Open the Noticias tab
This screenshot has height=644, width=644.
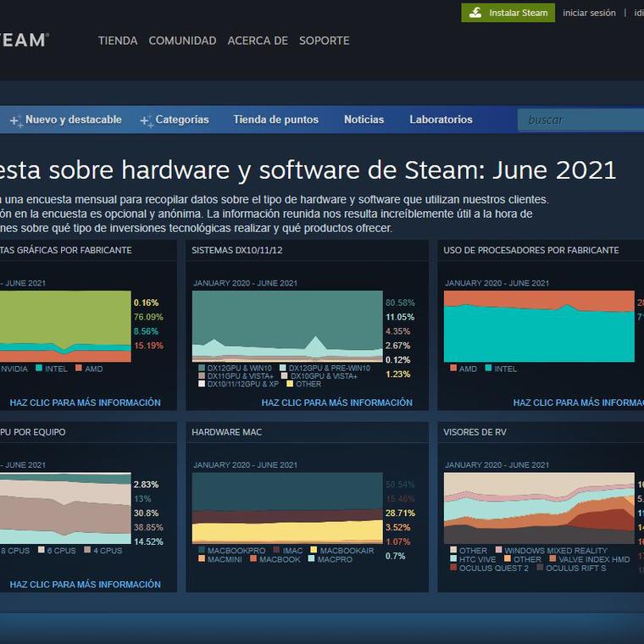pos(364,119)
